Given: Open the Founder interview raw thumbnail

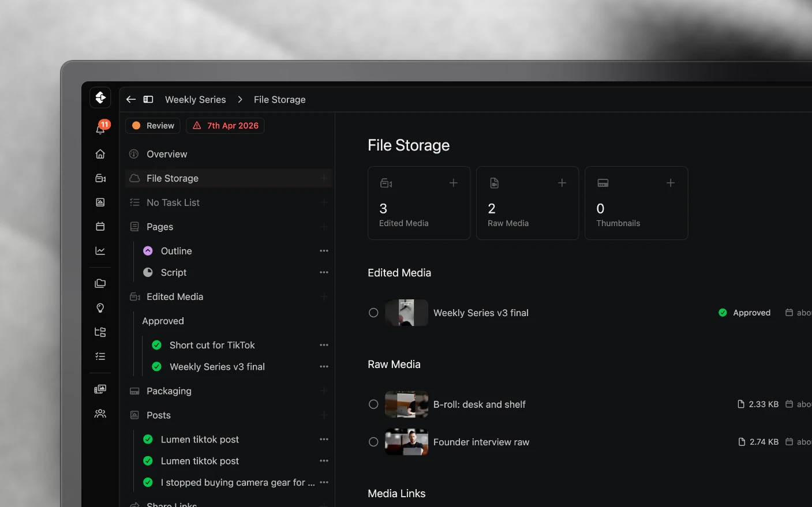Looking at the screenshot, I should coord(407,442).
